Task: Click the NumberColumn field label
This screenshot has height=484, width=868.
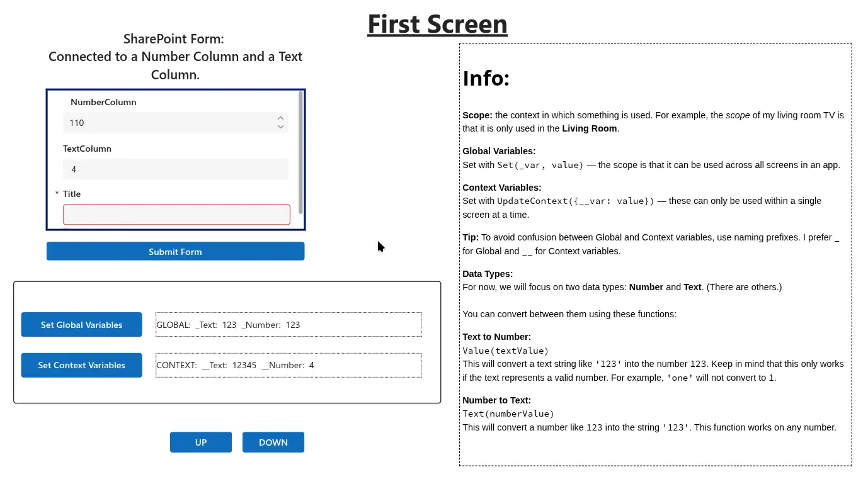Action: pos(103,102)
